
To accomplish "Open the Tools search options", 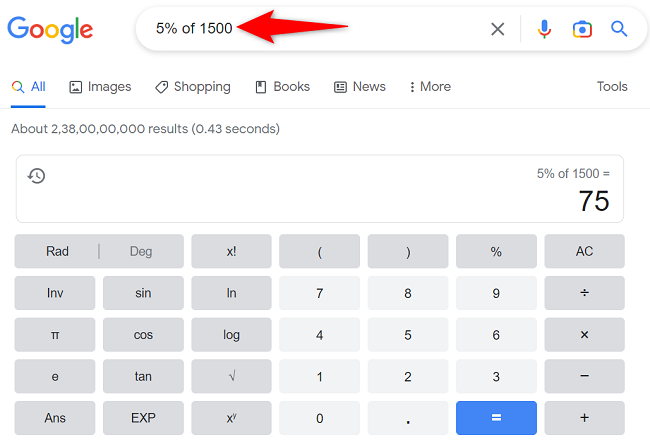I will 612,87.
